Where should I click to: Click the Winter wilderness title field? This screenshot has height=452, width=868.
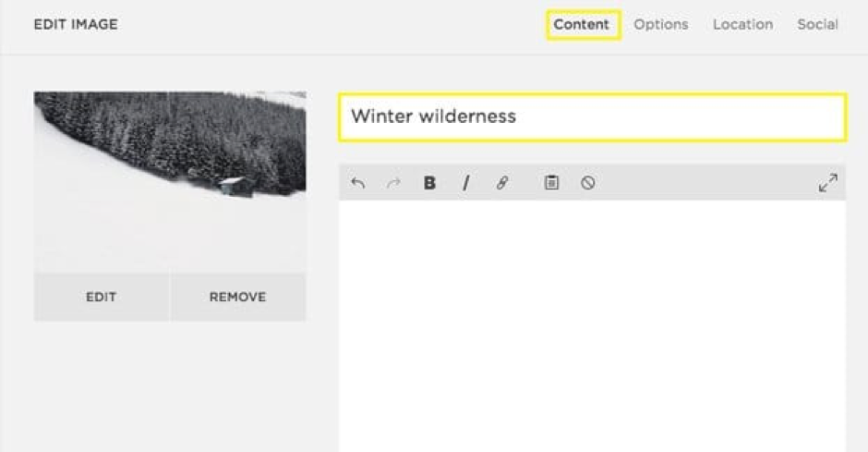592,116
